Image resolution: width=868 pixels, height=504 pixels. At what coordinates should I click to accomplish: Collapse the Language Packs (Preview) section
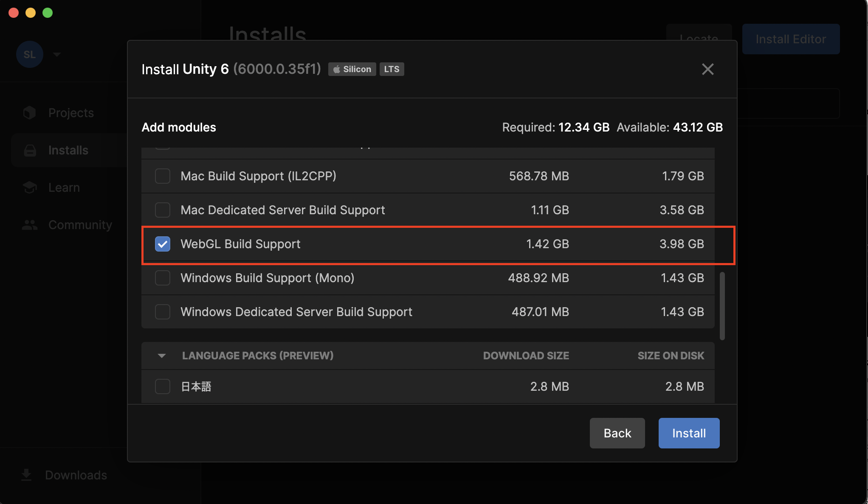[161, 356]
